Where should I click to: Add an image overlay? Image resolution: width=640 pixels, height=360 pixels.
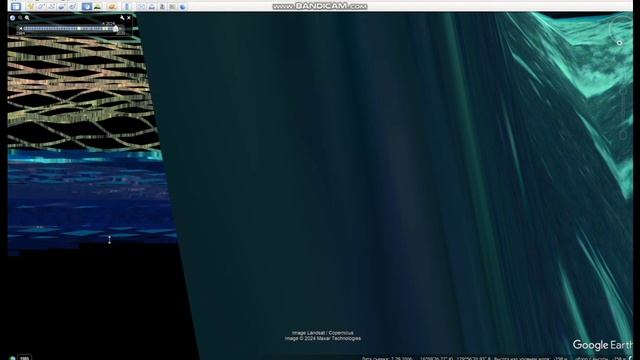62,7
